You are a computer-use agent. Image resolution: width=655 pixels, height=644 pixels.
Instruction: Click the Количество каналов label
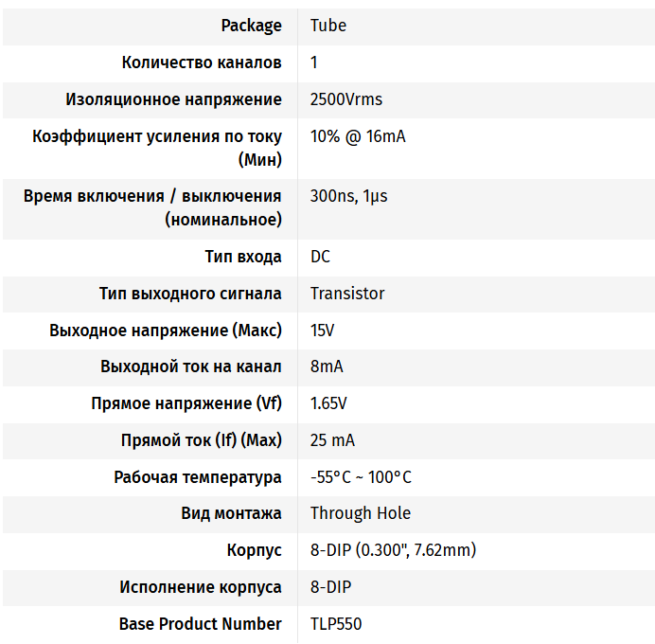[202, 63]
